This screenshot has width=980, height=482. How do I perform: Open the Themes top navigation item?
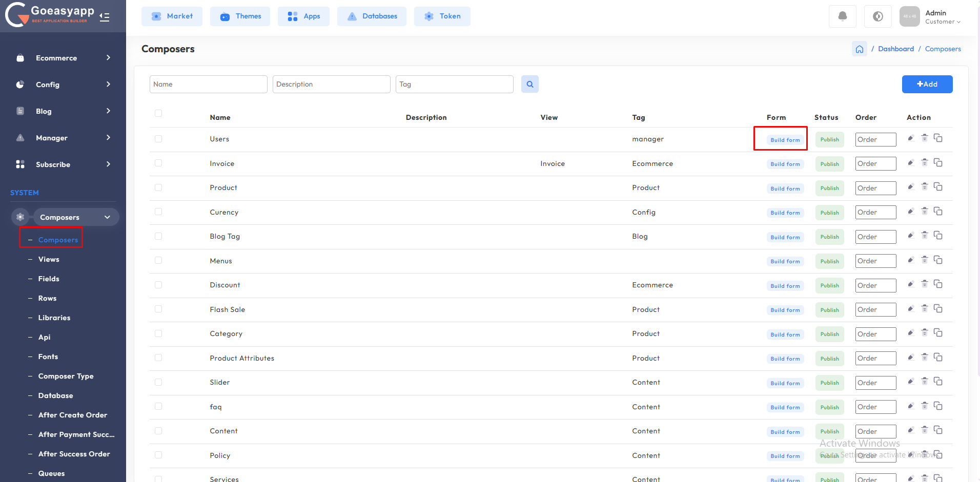coord(240,16)
